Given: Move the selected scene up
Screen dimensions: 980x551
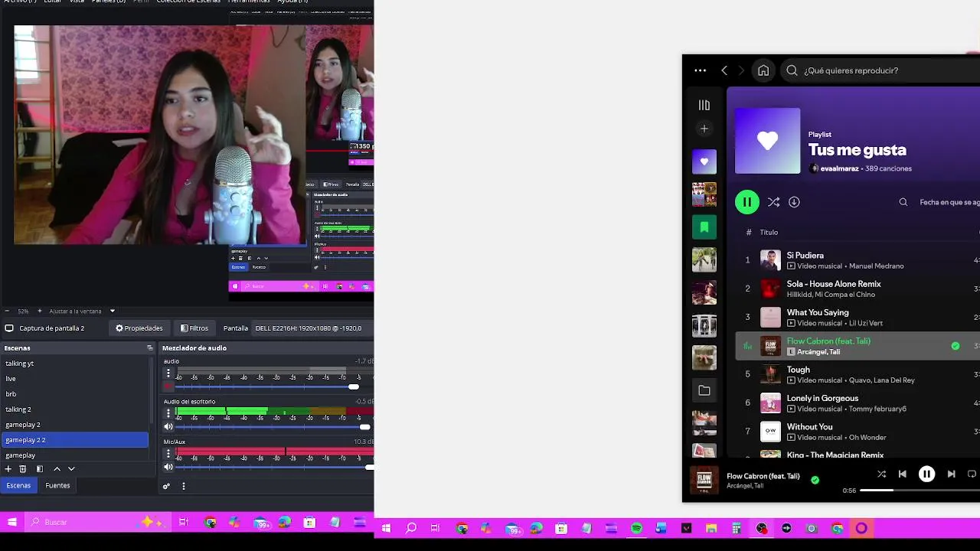Looking at the screenshot, I should click(x=57, y=468).
